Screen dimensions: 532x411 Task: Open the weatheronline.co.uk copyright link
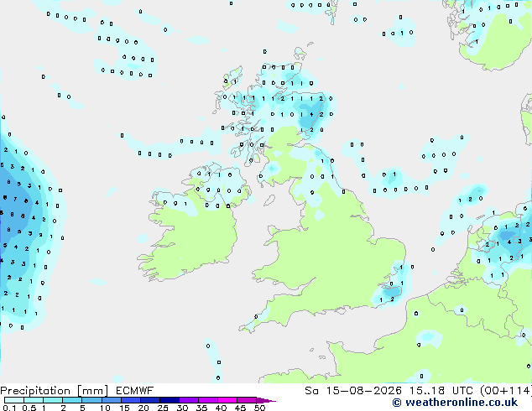tap(455, 403)
